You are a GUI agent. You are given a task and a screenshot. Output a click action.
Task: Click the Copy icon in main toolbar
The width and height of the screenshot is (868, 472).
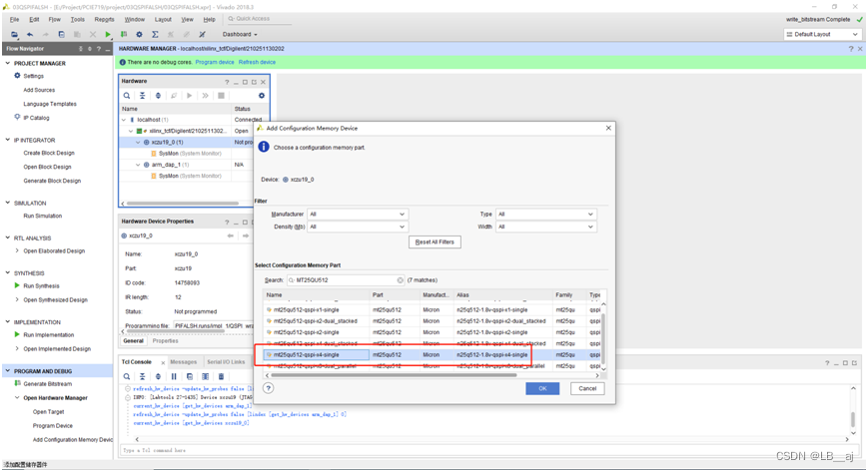pyautogui.click(x=62, y=34)
